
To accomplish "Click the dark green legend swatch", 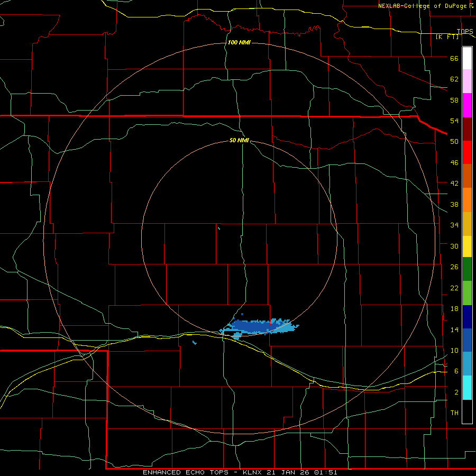I will pos(467,269).
